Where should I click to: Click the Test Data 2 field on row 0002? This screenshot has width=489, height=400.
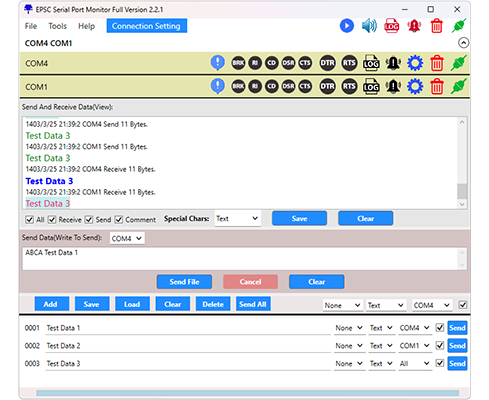[188, 346]
